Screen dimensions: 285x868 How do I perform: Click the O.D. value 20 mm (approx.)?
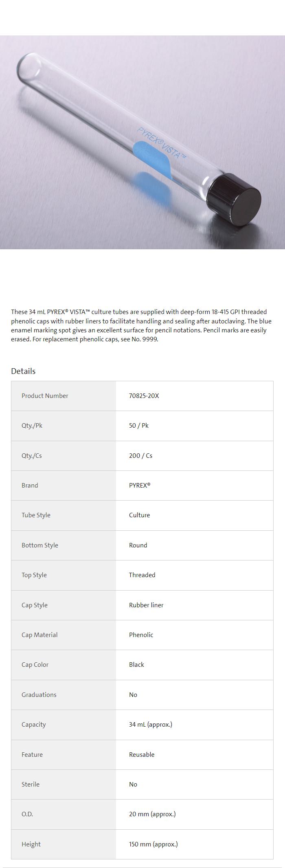tap(152, 814)
